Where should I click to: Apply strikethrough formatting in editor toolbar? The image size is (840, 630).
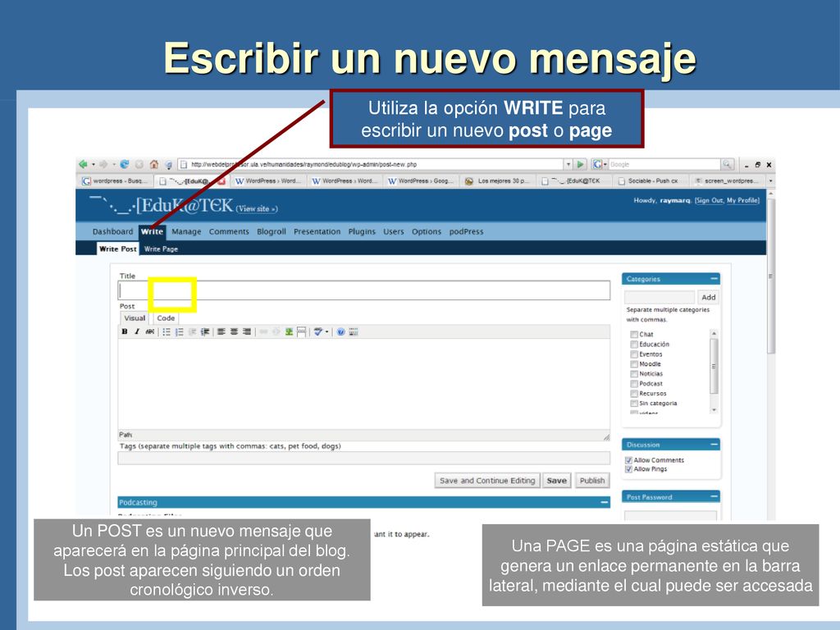(150, 331)
